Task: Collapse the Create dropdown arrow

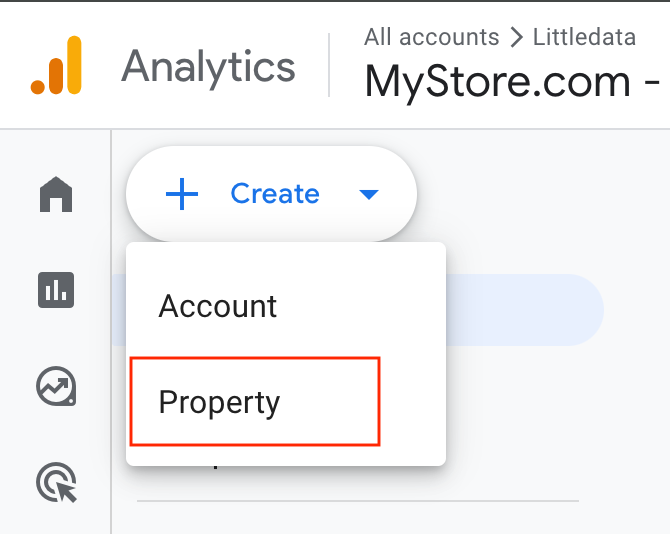Action: pos(369,195)
